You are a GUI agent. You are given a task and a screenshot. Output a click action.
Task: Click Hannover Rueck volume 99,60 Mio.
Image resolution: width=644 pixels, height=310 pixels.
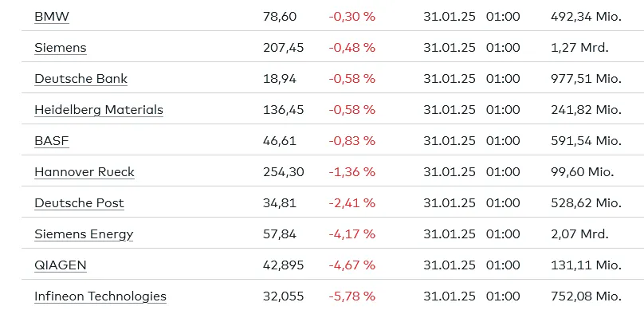coord(583,172)
